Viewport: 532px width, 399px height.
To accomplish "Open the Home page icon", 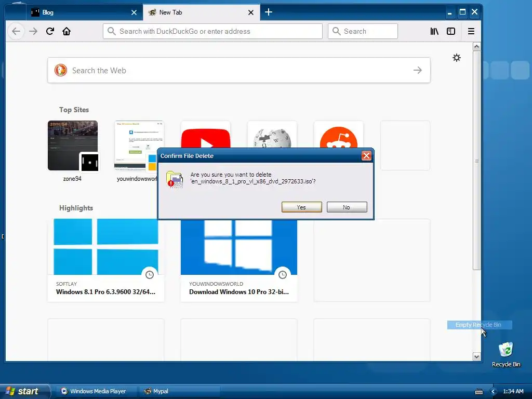I will click(x=66, y=31).
